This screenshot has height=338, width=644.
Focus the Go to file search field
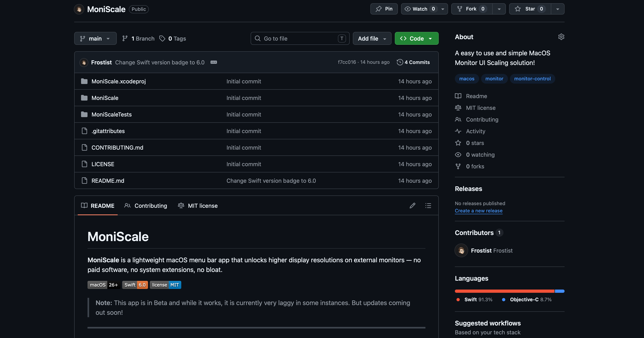click(x=300, y=38)
